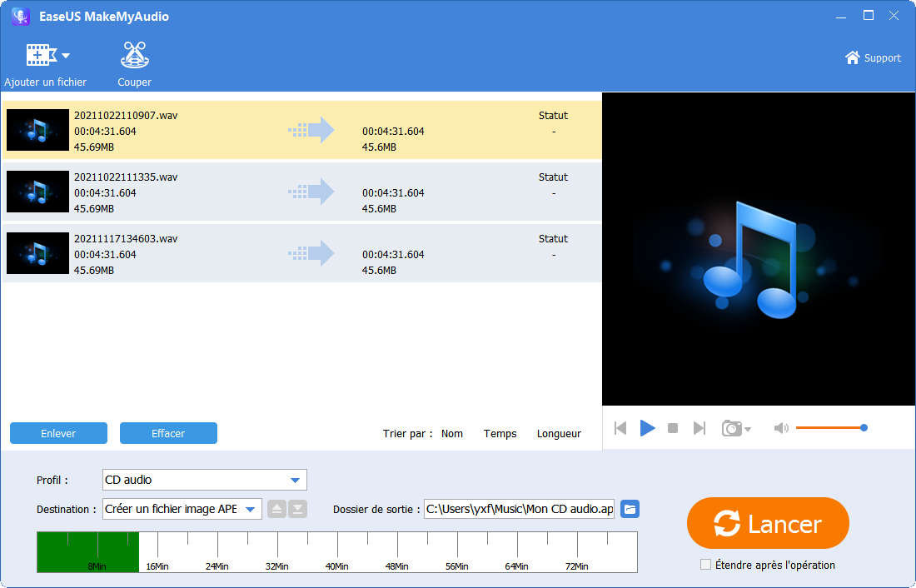The height and width of the screenshot is (588, 916).
Task: Move selected file down in list
Action: tap(298, 509)
